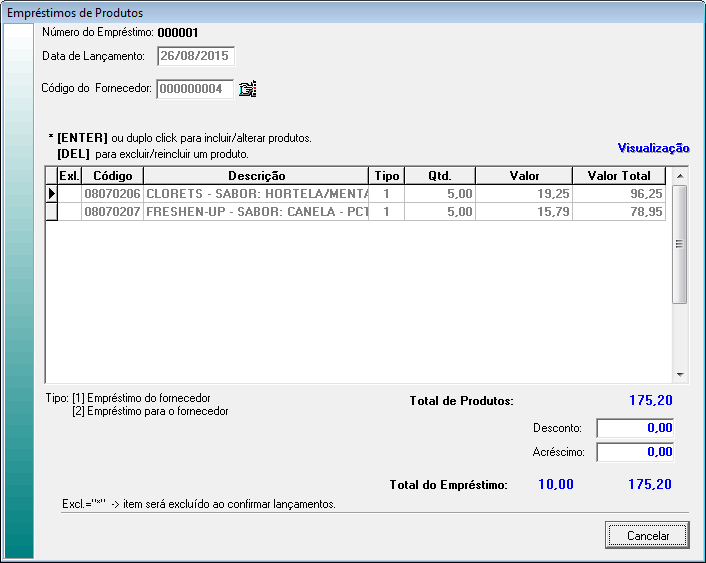Click the grid scrollbar down arrow
The height and width of the screenshot is (563, 706).
click(680, 375)
